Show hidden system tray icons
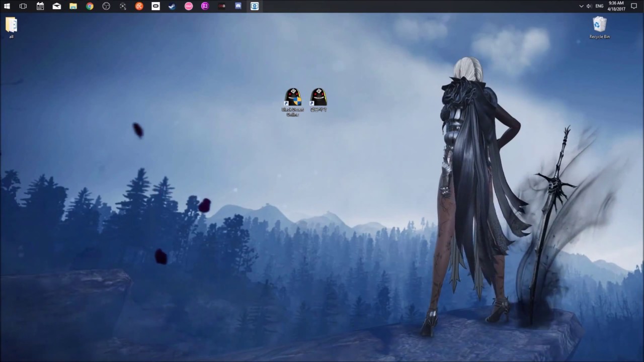Image resolution: width=644 pixels, height=362 pixels. pos(581,6)
